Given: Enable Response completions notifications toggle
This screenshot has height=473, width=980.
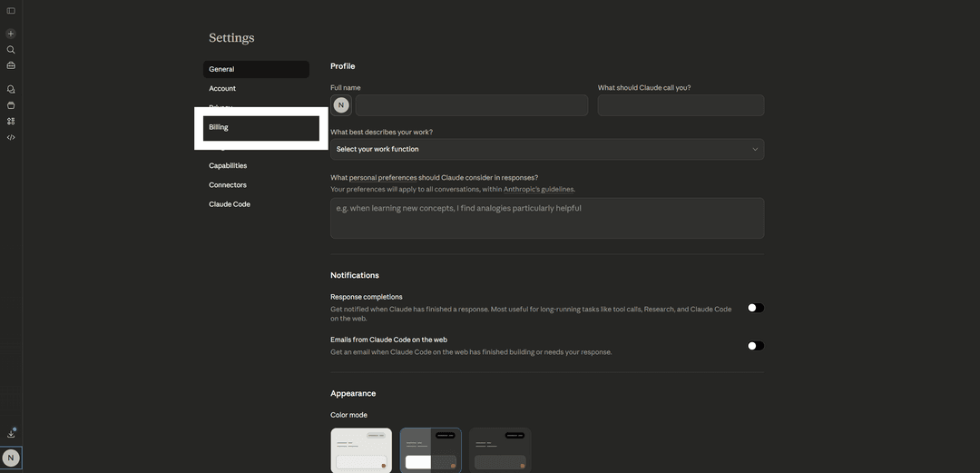Looking at the screenshot, I should pos(755,308).
